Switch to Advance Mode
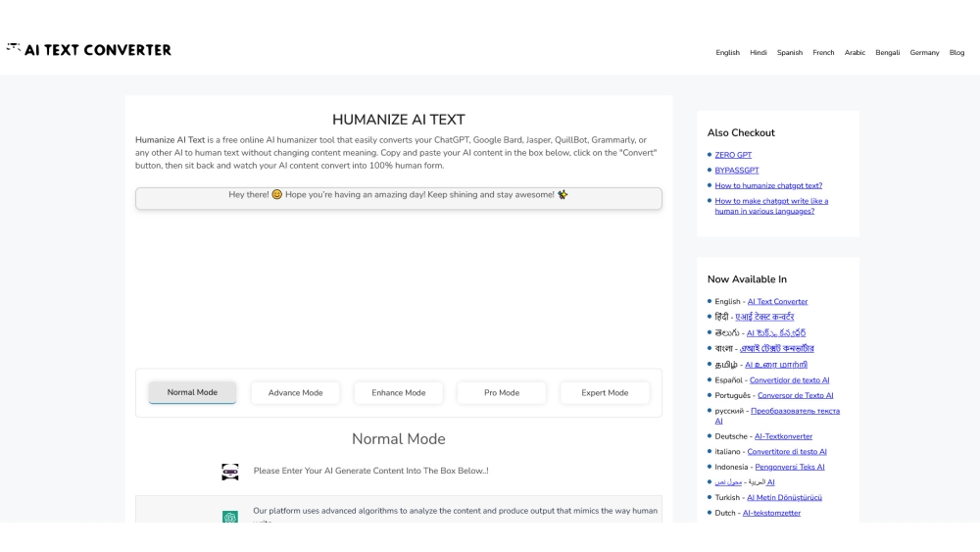The image size is (980, 552). pyautogui.click(x=295, y=392)
